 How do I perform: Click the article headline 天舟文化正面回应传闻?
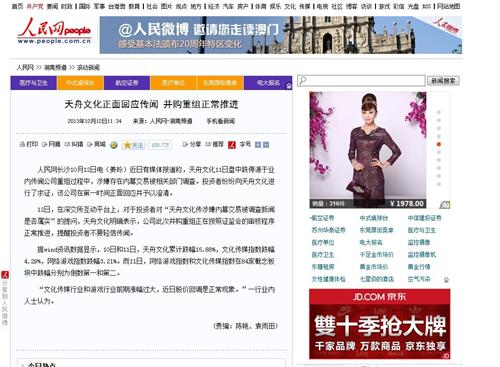pyautogui.click(x=151, y=104)
